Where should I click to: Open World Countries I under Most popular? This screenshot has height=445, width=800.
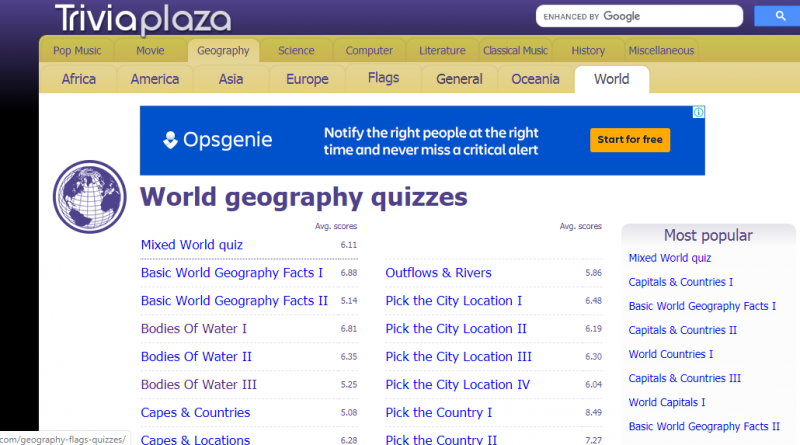pyautogui.click(x=671, y=354)
